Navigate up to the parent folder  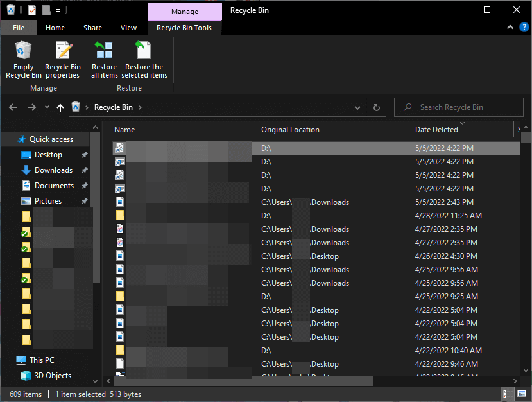[60, 107]
